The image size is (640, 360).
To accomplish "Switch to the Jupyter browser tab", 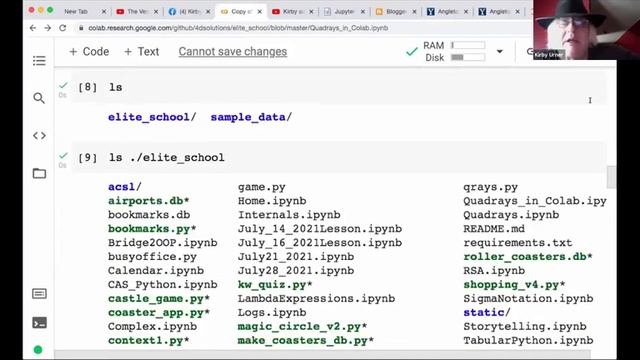I will pyautogui.click(x=344, y=12).
